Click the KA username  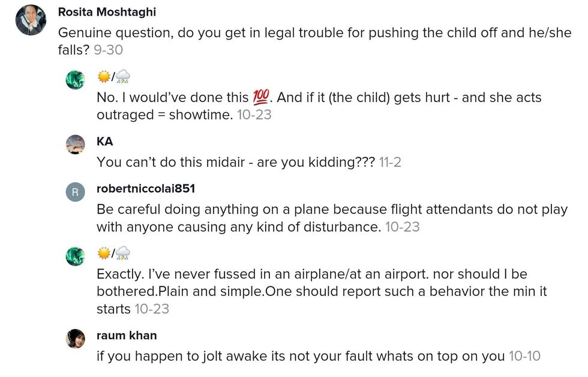pos(104,142)
